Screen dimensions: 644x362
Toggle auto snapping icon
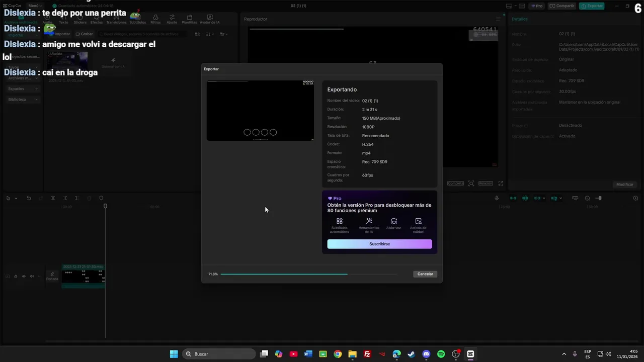coord(525,198)
